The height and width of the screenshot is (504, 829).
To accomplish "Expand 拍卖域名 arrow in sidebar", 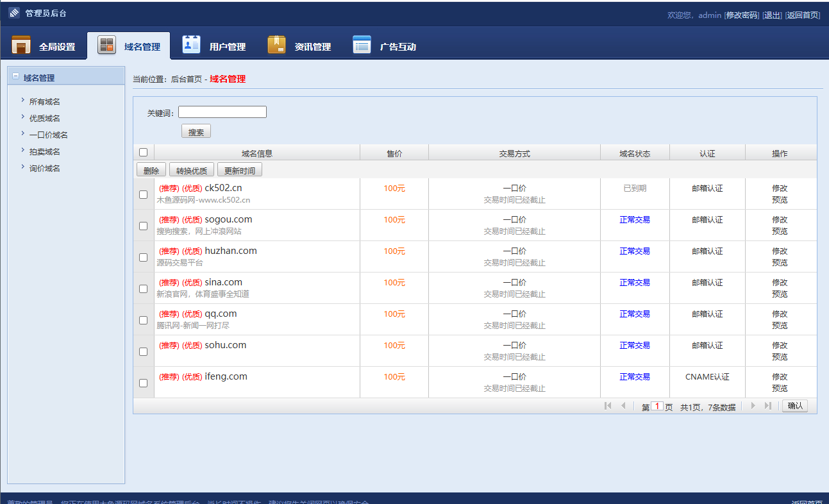I will pos(22,151).
